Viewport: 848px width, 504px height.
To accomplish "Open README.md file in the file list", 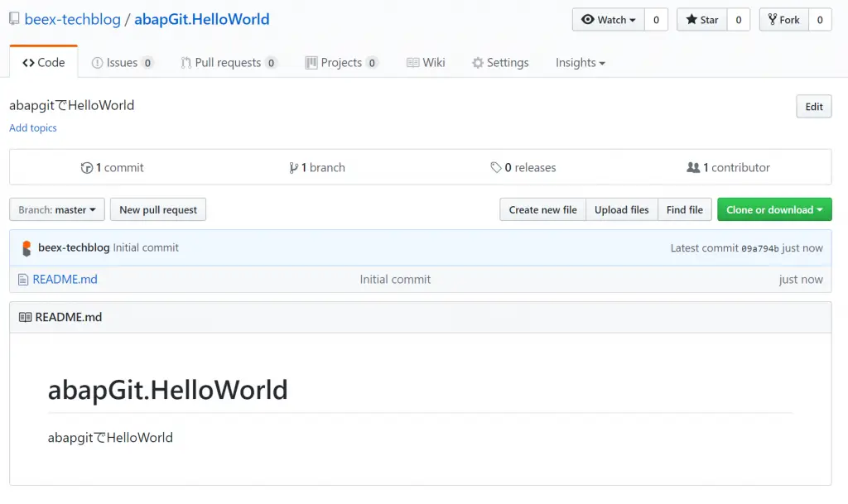I will tap(65, 279).
